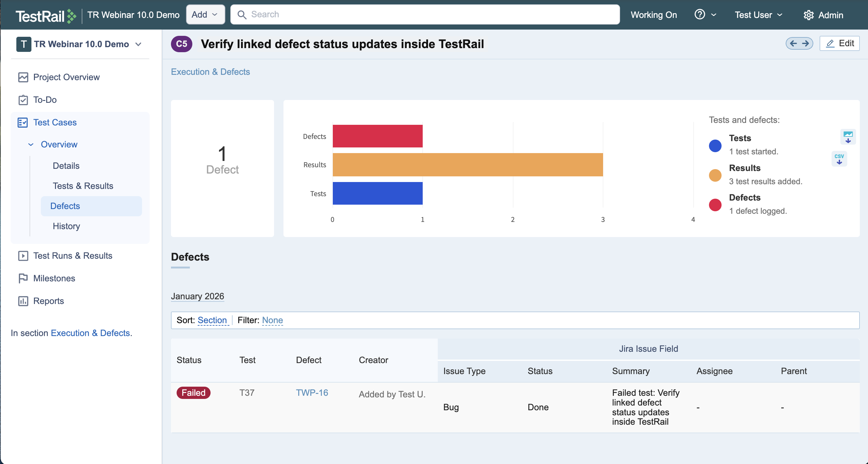Click the Creator column header
This screenshot has width=868, height=464.
pyautogui.click(x=373, y=360)
